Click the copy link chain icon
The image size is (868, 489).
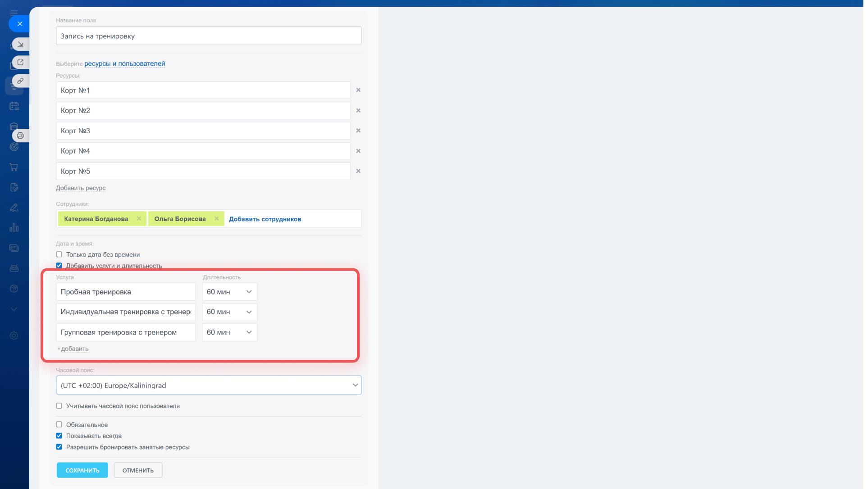20,81
